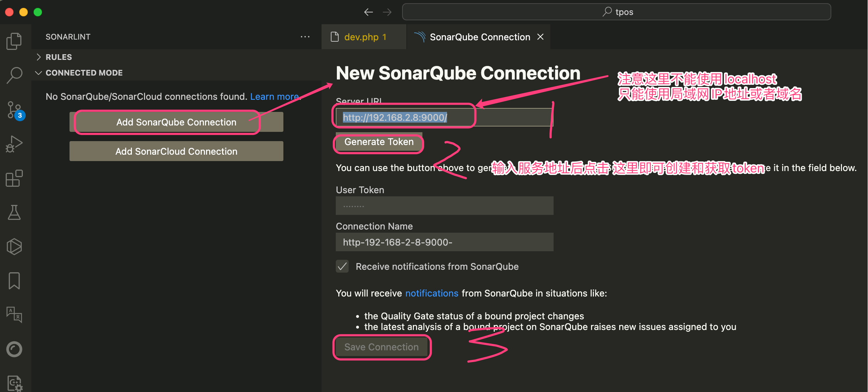Open the localization translate icon

pos(14,315)
